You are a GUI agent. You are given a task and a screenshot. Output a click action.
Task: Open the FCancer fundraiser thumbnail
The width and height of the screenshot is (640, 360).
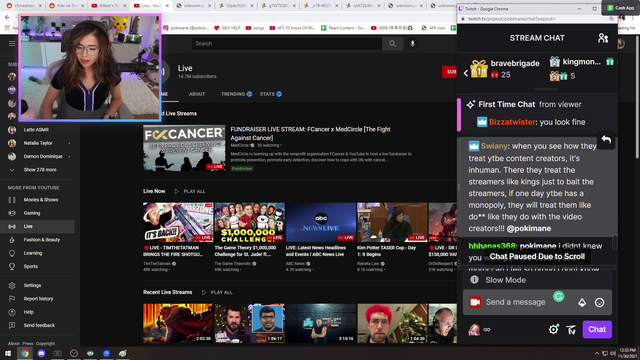click(184, 148)
